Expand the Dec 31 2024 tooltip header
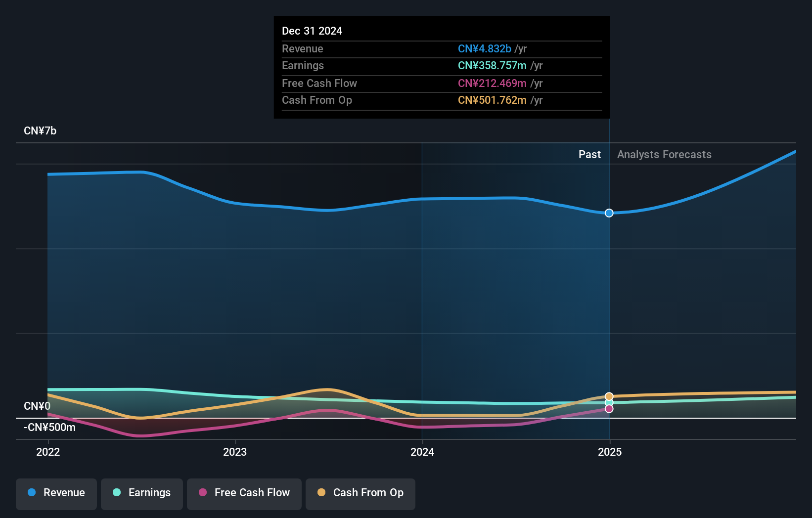The height and width of the screenshot is (518, 812). click(312, 31)
